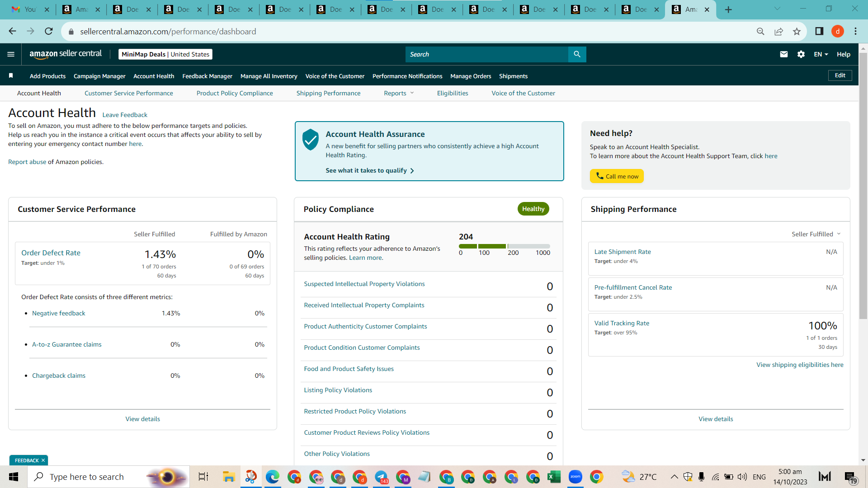This screenshot has height=488, width=868.
Task: Open Telegram from the taskbar
Action: (x=382, y=477)
